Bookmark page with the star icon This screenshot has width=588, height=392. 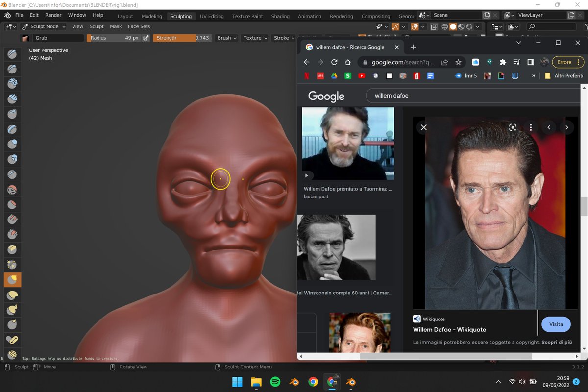pos(458,62)
